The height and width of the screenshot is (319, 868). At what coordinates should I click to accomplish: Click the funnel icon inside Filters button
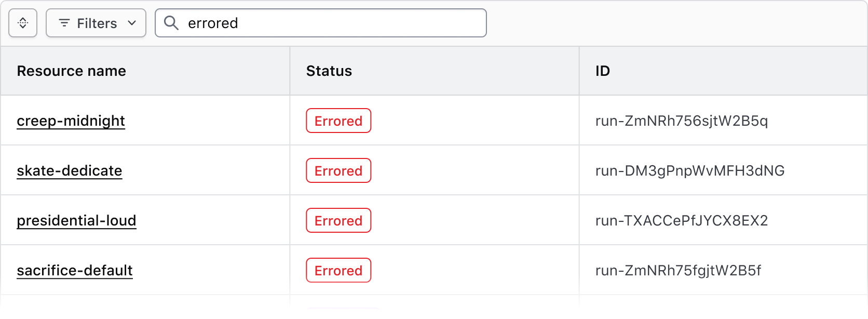[x=64, y=23]
